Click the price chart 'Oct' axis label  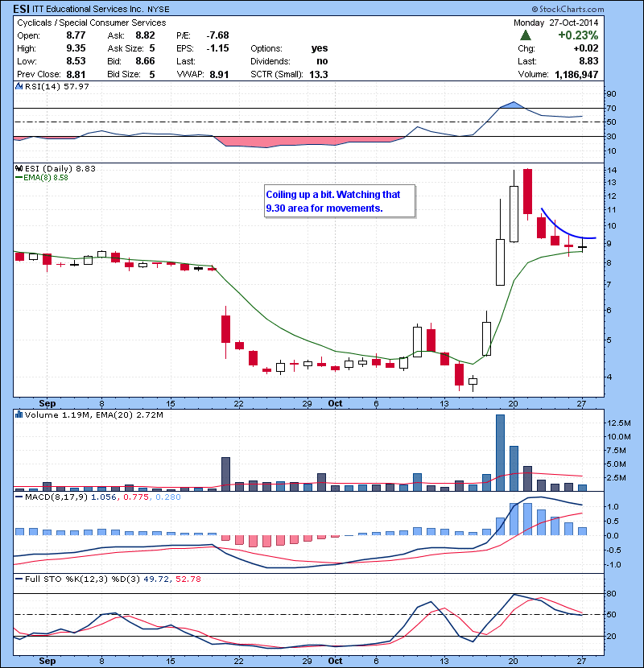pyautogui.click(x=335, y=403)
